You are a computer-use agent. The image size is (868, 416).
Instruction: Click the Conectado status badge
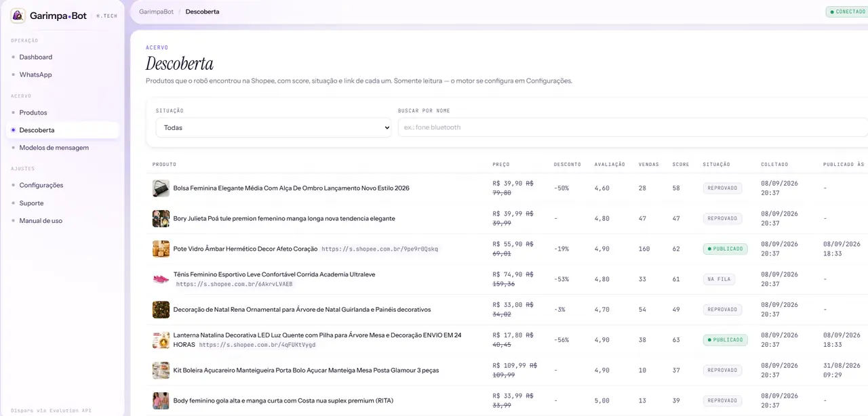(x=847, y=12)
